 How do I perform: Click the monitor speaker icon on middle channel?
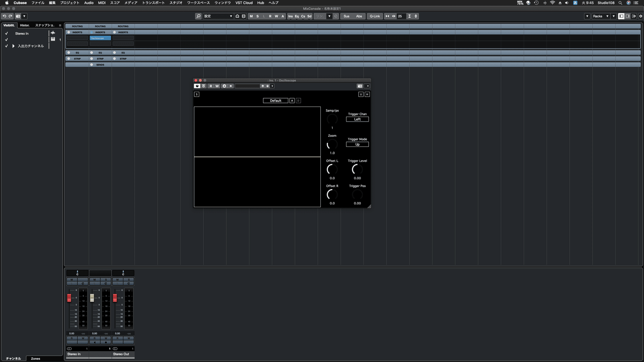pos(95,342)
